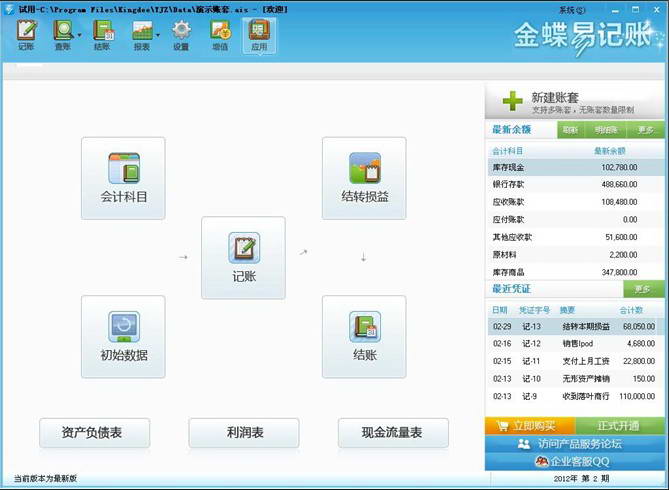Click the 查账 magnifier book icon

point(63,35)
